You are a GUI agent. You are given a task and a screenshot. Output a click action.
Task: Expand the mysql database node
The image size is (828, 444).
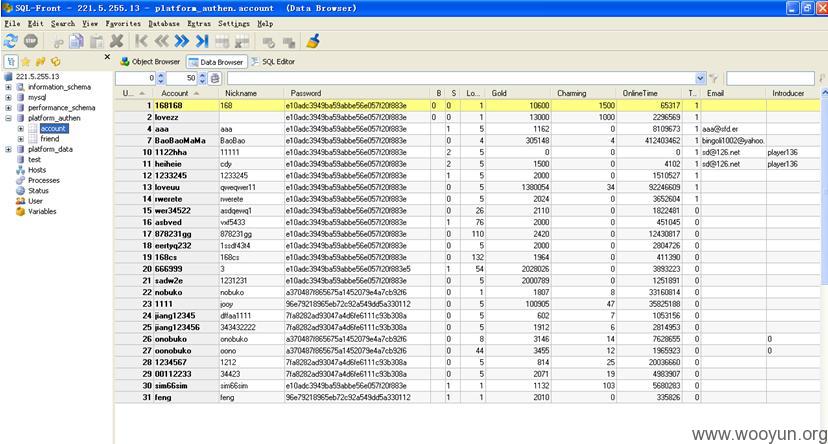click(8, 98)
